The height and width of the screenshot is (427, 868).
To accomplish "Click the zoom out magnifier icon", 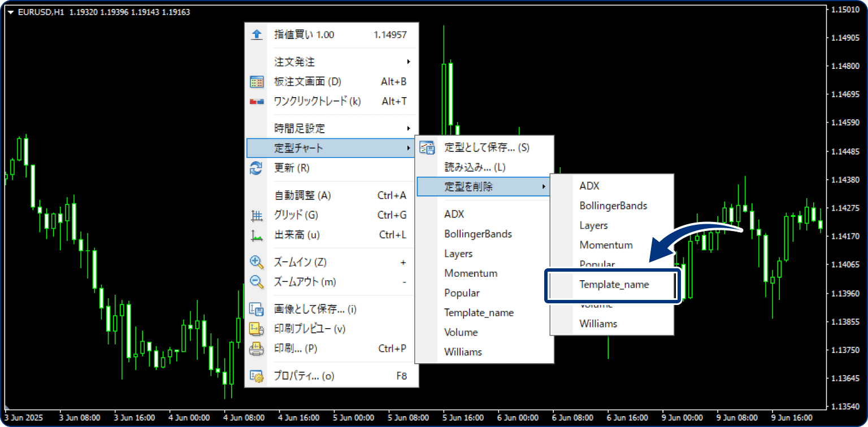I will click(x=257, y=282).
